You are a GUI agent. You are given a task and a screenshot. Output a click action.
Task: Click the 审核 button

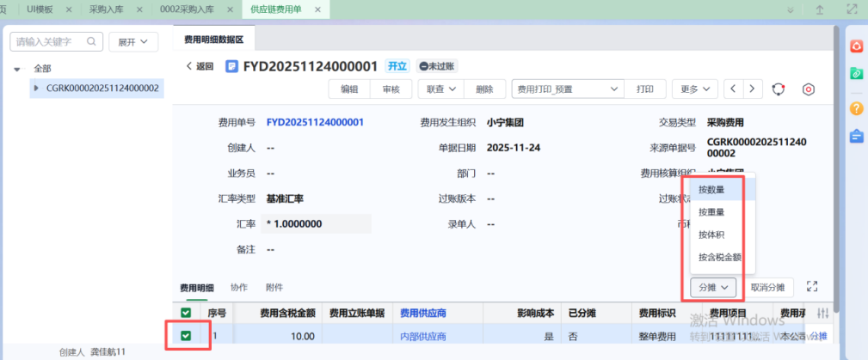point(391,88)
